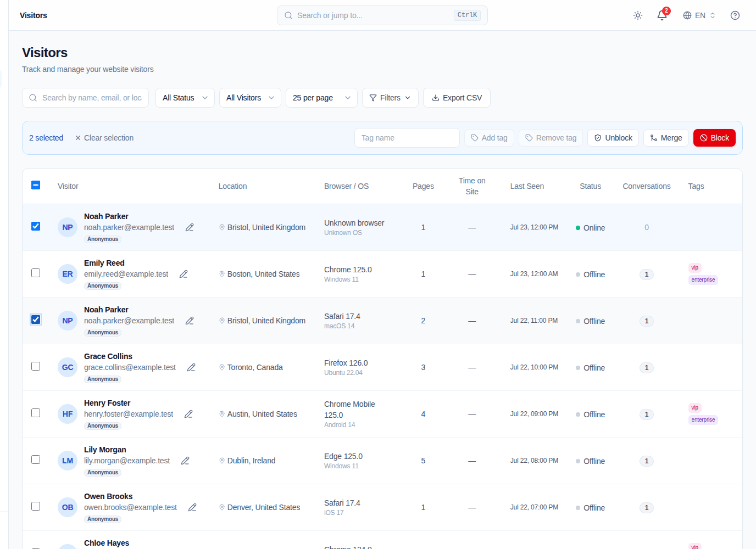Open the All Status dropdown

(185, 98)
